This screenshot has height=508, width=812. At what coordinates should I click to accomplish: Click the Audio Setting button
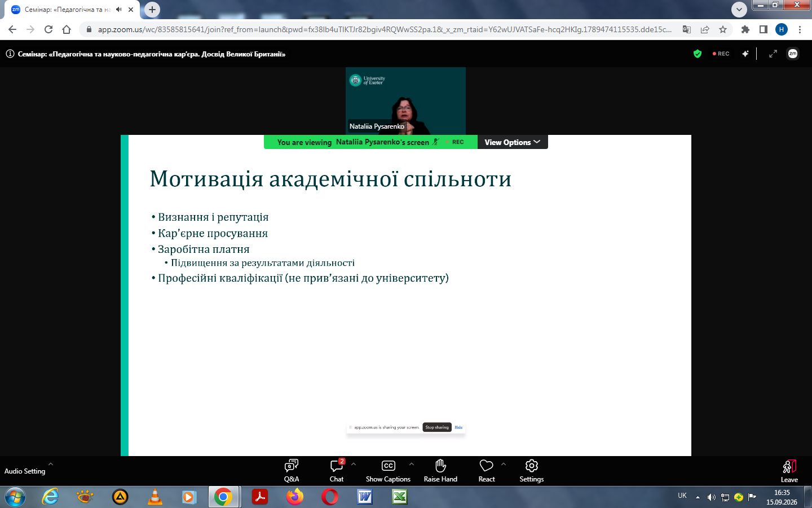[25, 471]
